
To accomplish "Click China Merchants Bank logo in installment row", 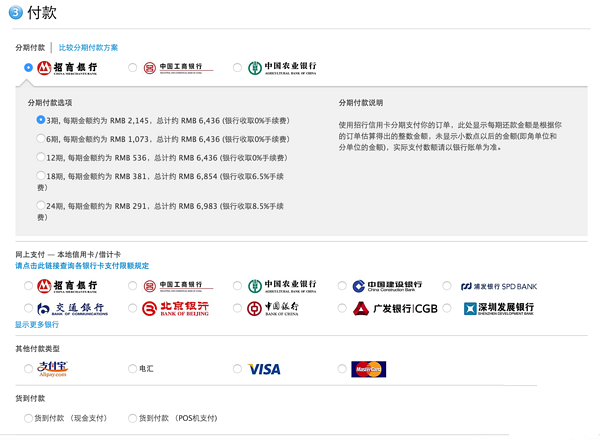I will (x=67, y=68).
